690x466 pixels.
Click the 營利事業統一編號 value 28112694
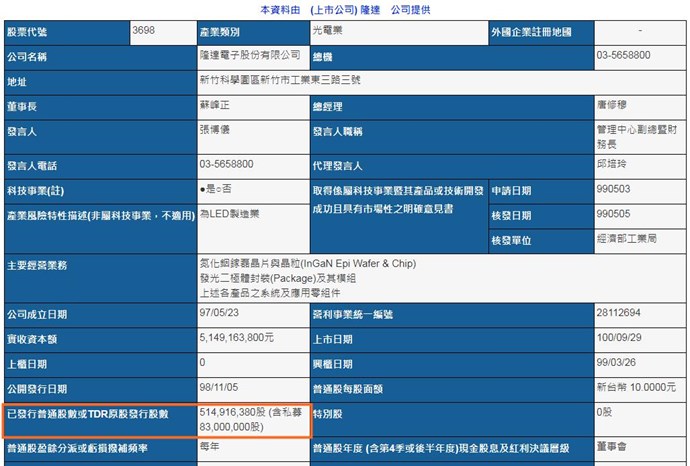pos(617,314)
